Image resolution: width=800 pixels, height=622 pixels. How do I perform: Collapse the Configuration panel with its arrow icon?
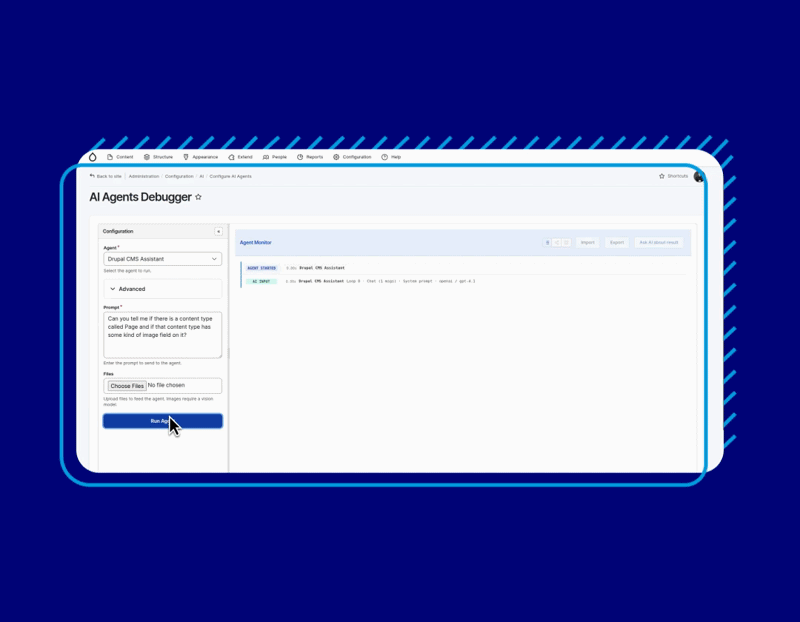(218, 231)
